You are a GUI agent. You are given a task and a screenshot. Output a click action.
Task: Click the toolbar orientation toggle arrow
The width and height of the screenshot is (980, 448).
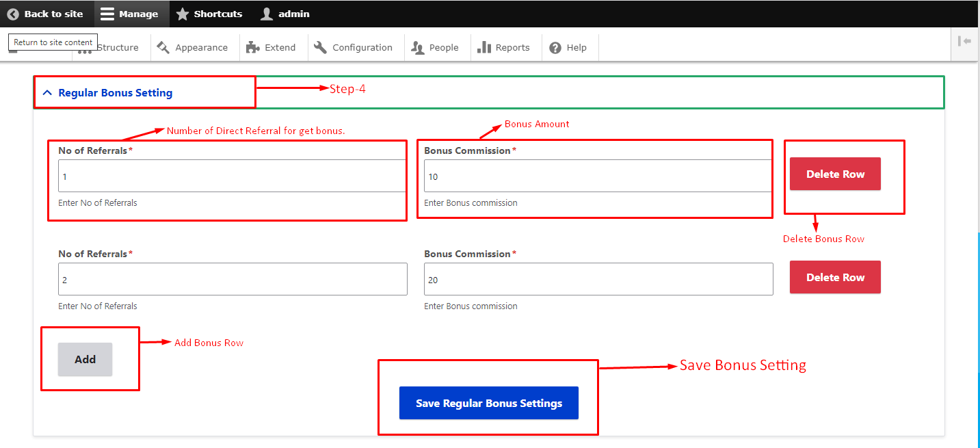964,42
